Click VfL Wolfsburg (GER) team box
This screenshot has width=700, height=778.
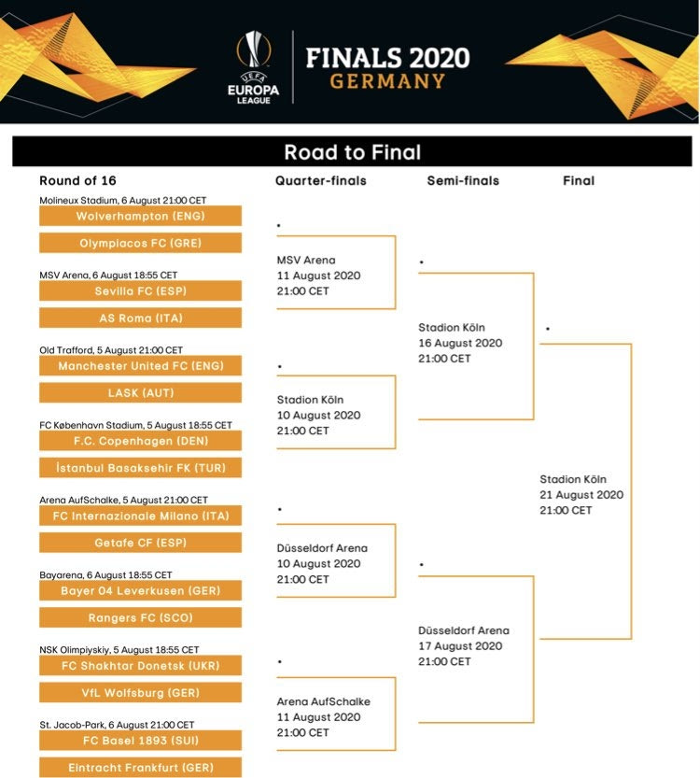[140, 692]
